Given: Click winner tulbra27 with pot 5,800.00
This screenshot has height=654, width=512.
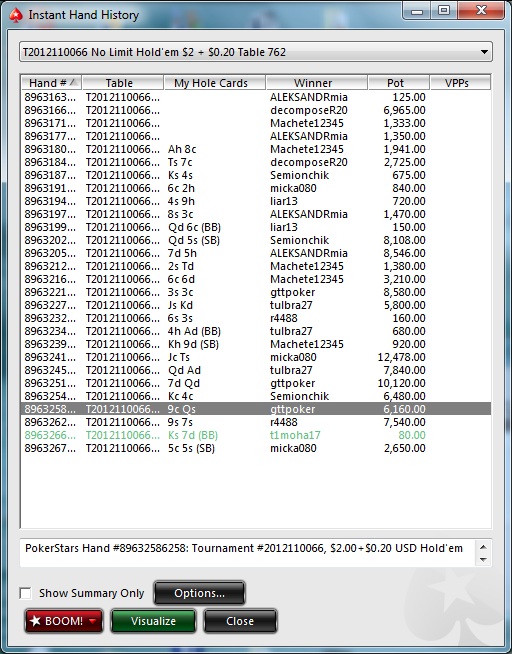Looking at the screenshot, I should coord(291,305).
